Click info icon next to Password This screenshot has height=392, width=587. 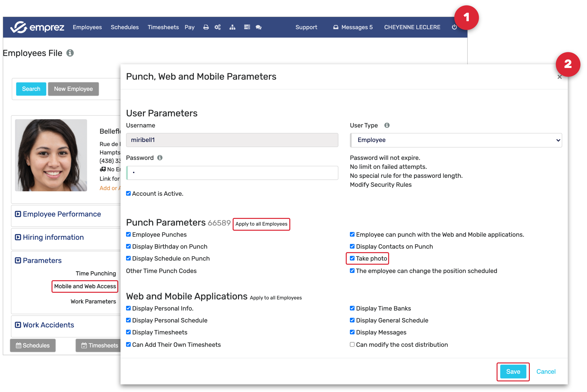[x=160, y=158]
